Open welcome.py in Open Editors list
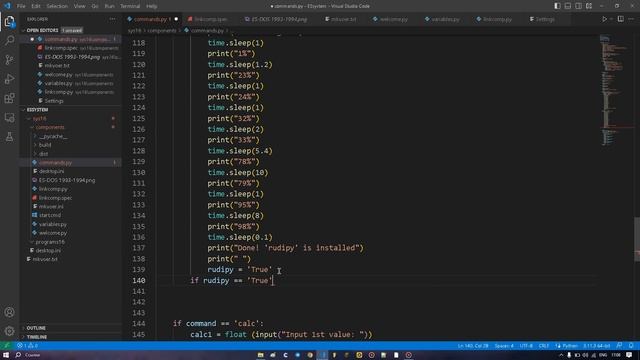The height and width of the screenshot is (360, 640). click(71, 75)
